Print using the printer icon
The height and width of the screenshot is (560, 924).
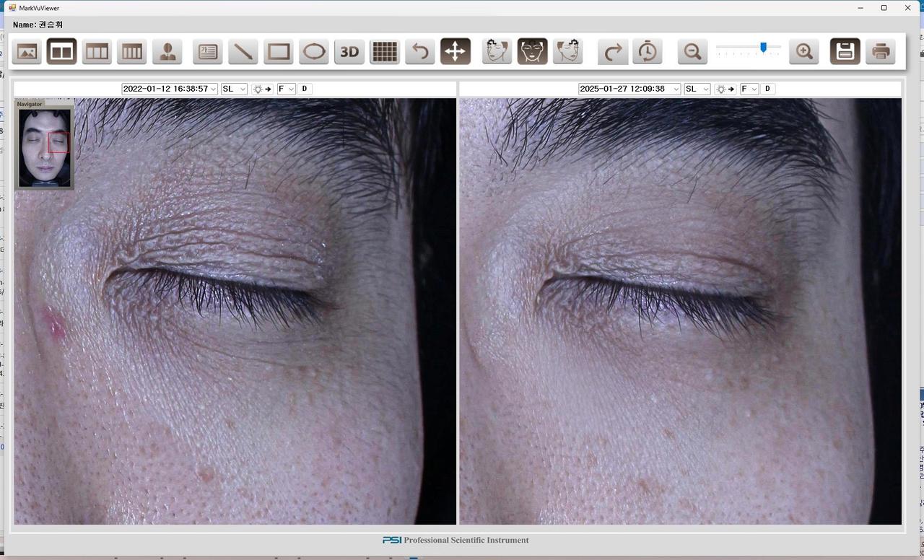click(x=881, y=52)
